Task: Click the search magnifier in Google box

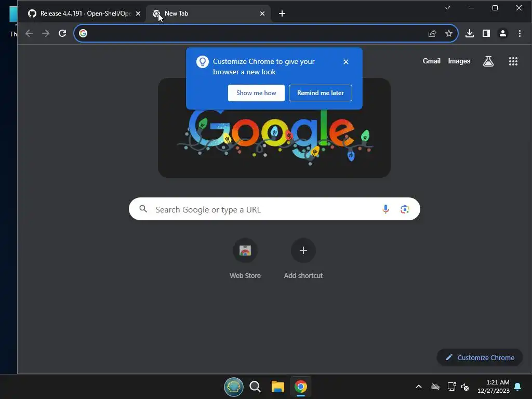Action: click(x=143, y=209)
